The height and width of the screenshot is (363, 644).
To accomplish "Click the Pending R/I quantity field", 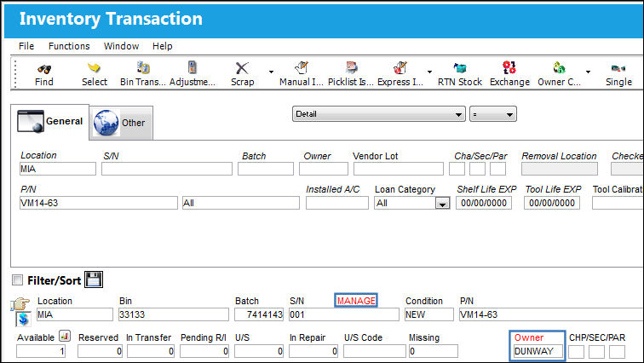I will click(204, 351).
